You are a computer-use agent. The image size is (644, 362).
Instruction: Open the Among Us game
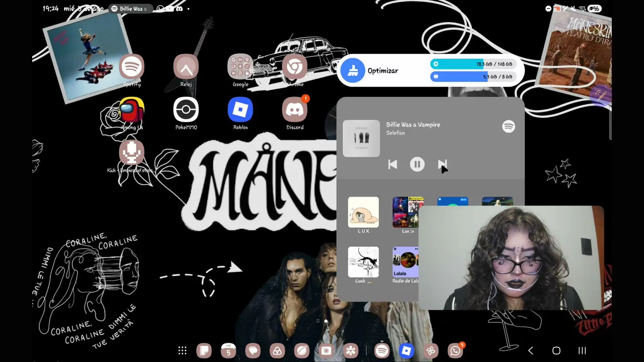[132, 110]
